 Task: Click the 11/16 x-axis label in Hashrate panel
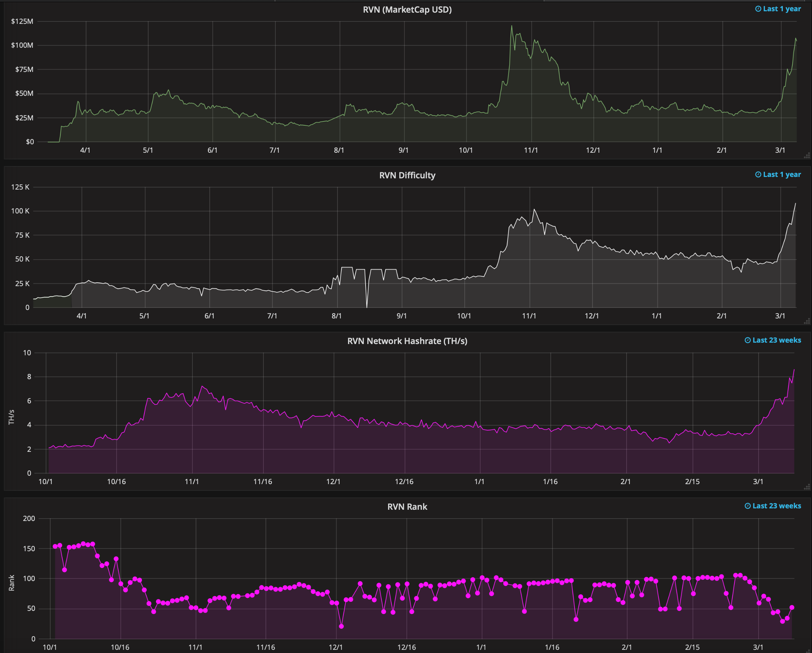[262, 482]
